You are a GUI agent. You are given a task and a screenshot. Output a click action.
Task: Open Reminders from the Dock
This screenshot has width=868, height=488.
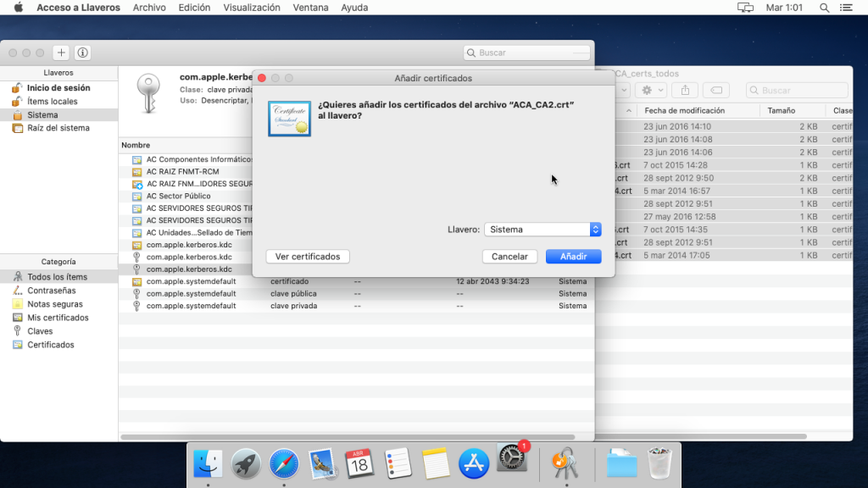(398, 463)
